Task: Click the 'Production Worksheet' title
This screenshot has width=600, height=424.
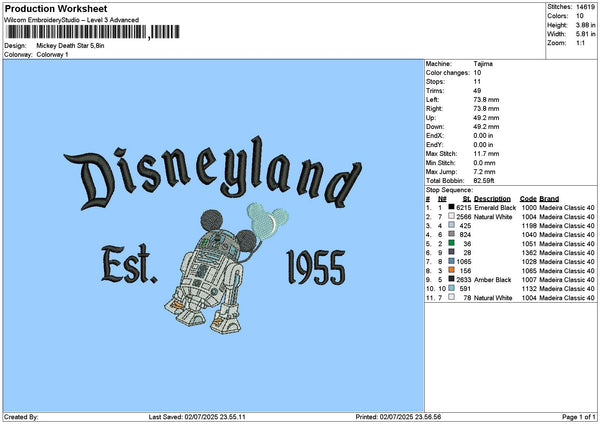Action: click(x=56, y=8)
